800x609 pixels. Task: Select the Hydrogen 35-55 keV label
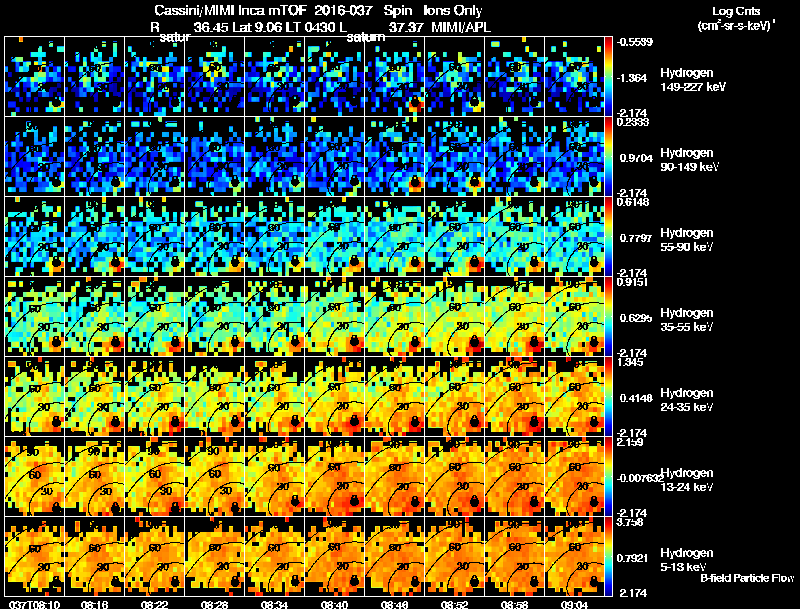[687, 320]
